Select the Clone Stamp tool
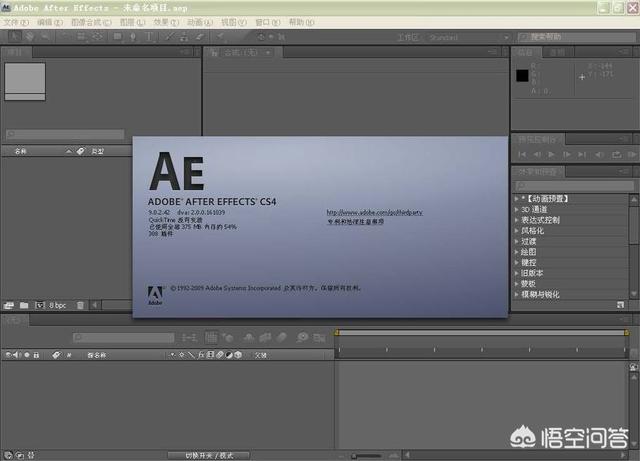This screenshot has width=640, height=461. coord(184,37)
